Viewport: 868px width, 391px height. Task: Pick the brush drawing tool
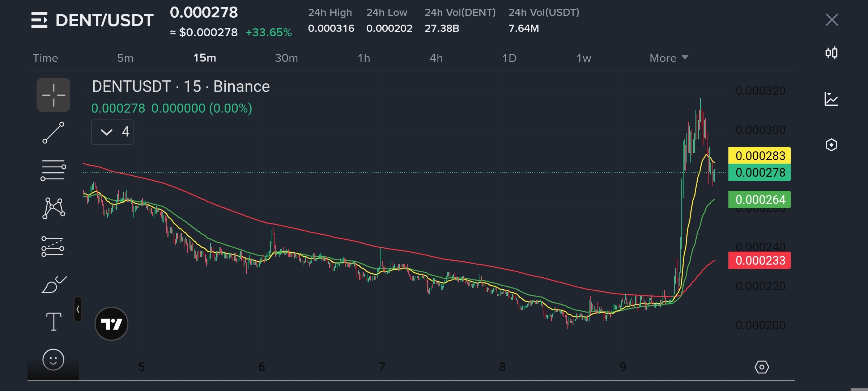pos(54,285)
